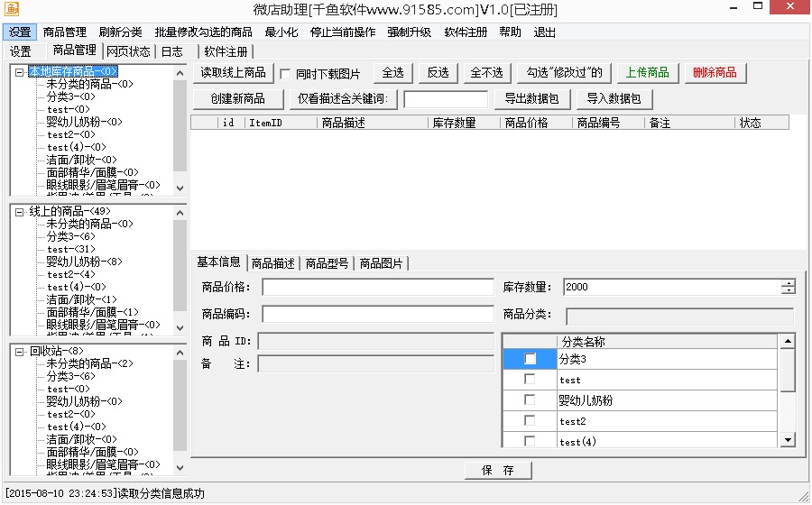Click 退出 in menu bar
Image resolution: width=812 pixels, height=505 pixels.
click(545, 32)
